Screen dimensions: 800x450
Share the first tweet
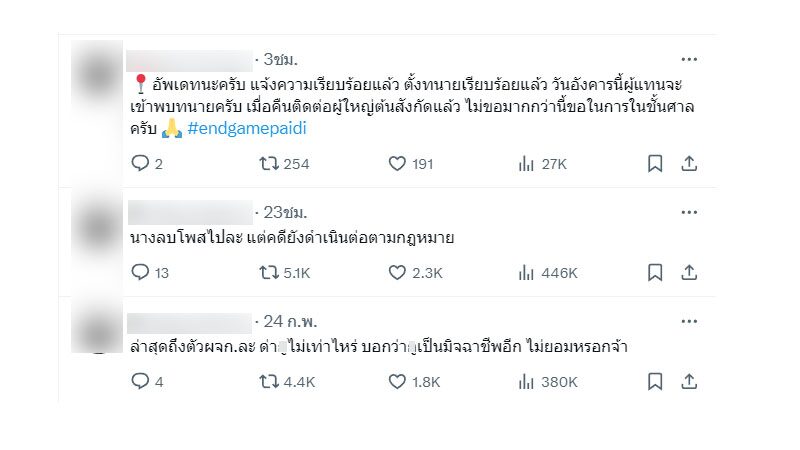click(x=688, y=164)
